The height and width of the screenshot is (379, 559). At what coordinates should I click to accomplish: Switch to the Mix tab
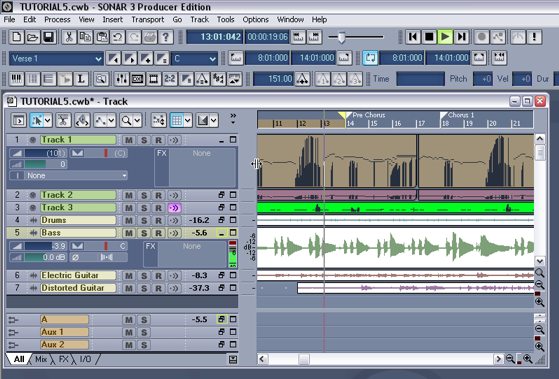click(x=41, y=359)
